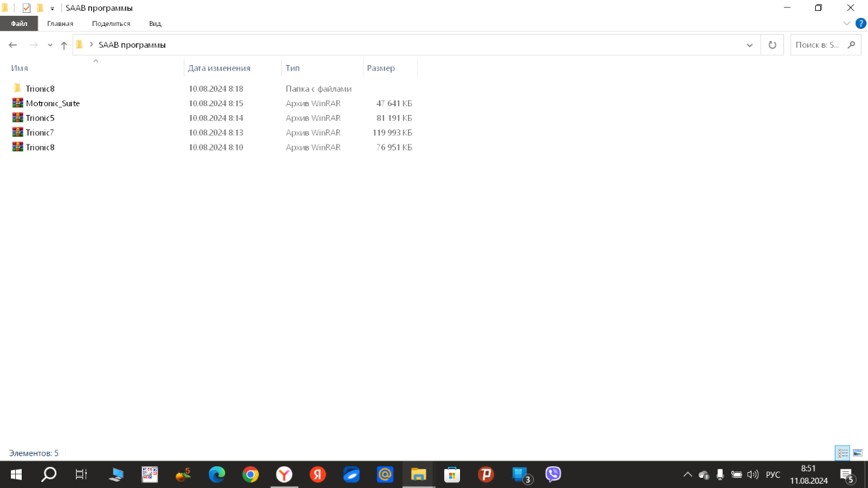The width and height of the screenshot is (868, 488).
Task: Click the search magnifier icon
Action: [852, 45]
